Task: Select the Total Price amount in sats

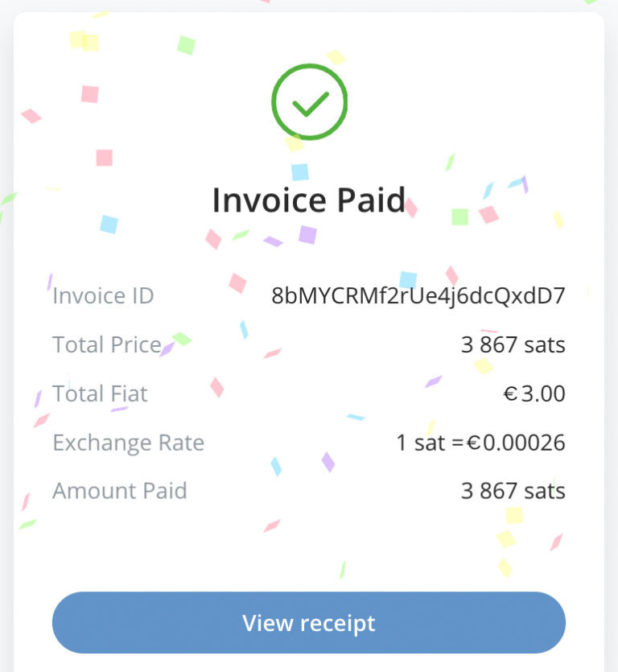Action: (513, 345)
